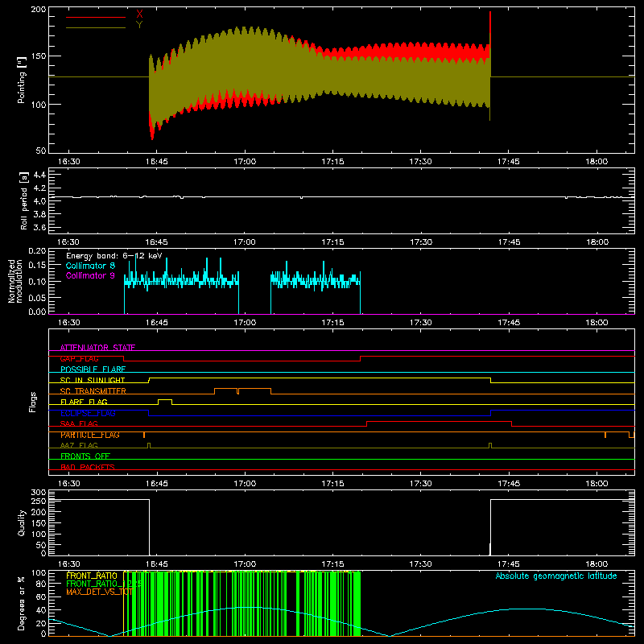Select the POSSIBLE_FLARE flag label

[x=93, y=369]
